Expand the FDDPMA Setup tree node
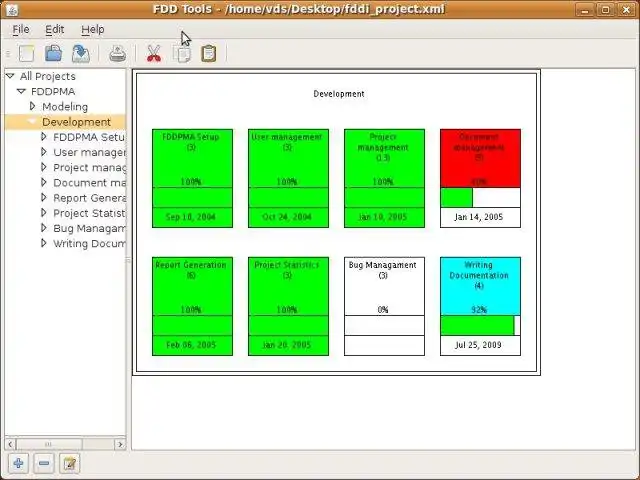640x480 pixels. pyautogui.click(x=44, y=137)
